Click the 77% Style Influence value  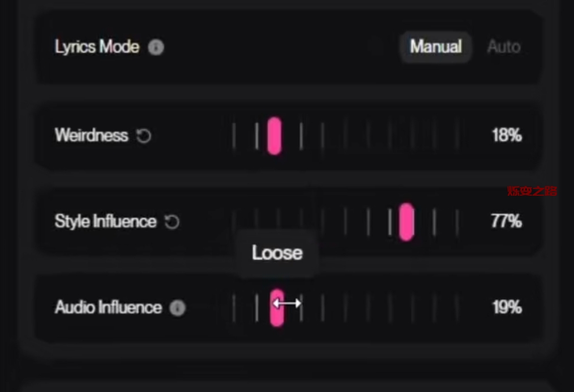coord(506,222)
